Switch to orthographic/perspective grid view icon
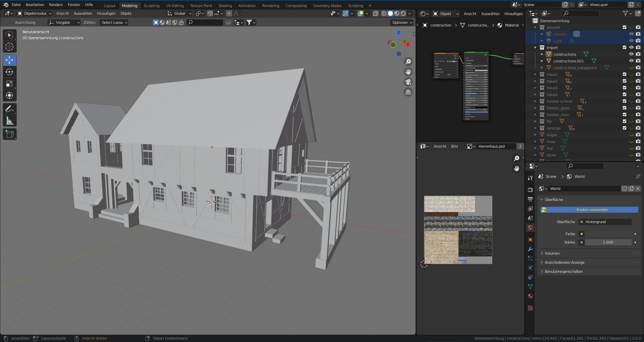 408,92
